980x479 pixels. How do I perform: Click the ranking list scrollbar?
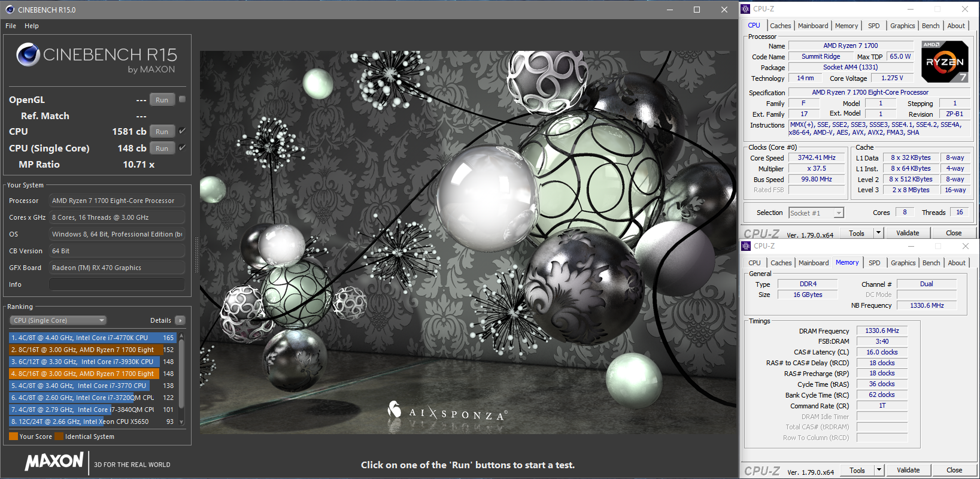(181, 374)
